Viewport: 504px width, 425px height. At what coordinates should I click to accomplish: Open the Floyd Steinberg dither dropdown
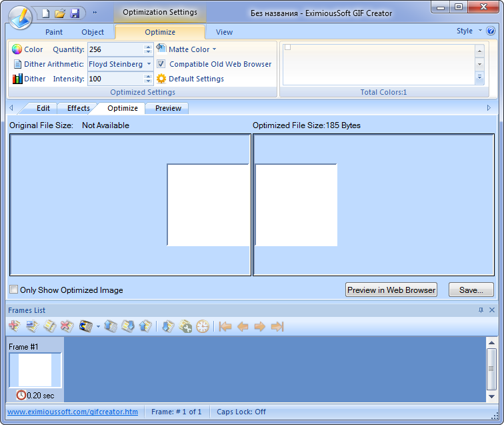149,64
